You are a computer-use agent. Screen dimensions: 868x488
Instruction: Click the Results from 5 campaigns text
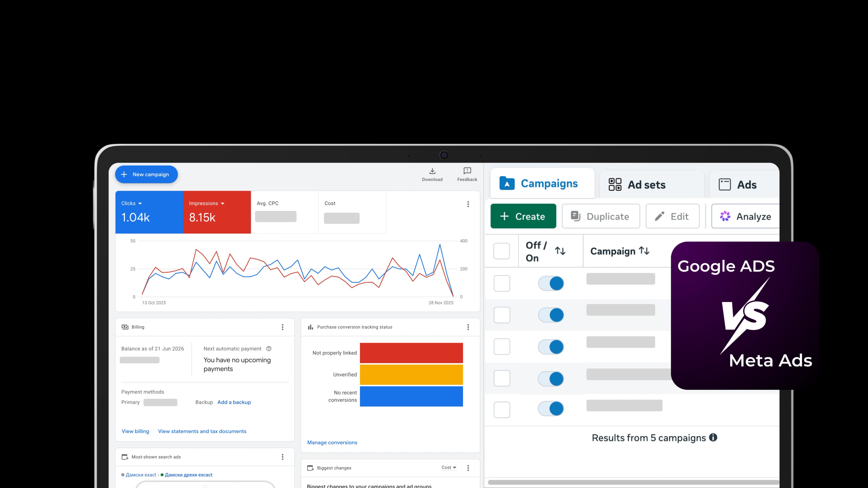[x=649, y=438]
